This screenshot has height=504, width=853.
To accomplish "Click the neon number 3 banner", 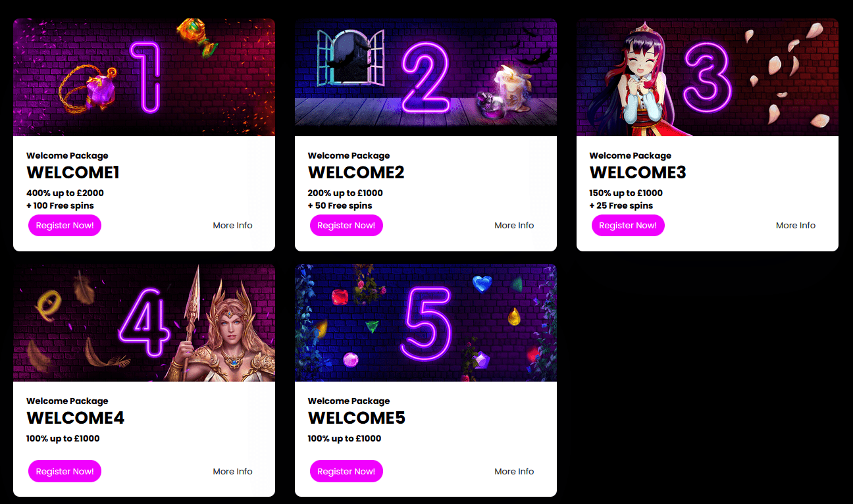I will point(708,77).
